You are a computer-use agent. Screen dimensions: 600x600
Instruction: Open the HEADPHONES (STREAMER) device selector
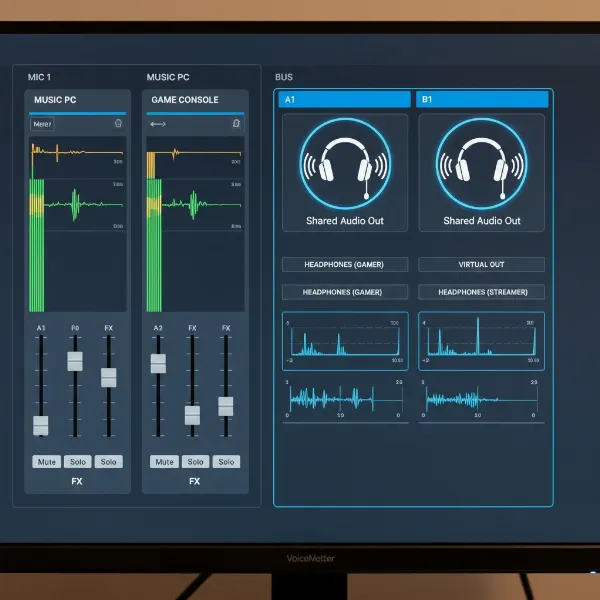(x=481, y=292)
